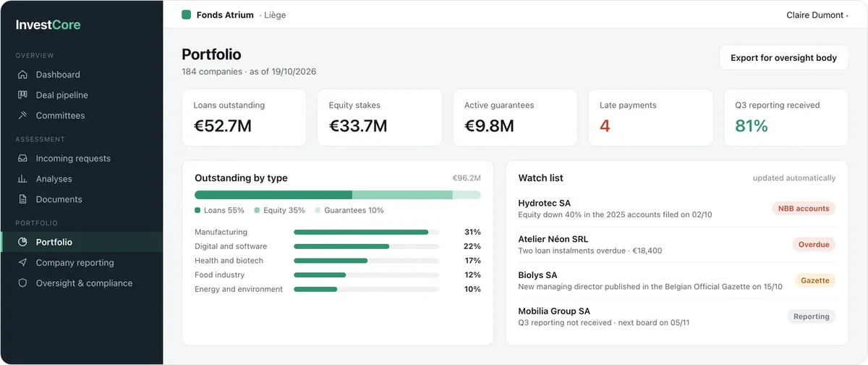Viewport: 868px width, 365px height.
Task: Click the Oversight & compliance shield icon
Action: (x=22, y=283)
